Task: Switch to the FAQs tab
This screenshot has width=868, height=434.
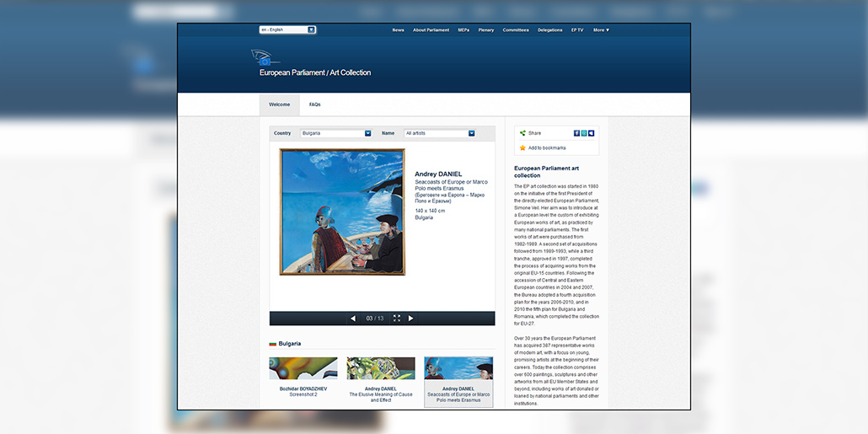Action: pos(315,104)
